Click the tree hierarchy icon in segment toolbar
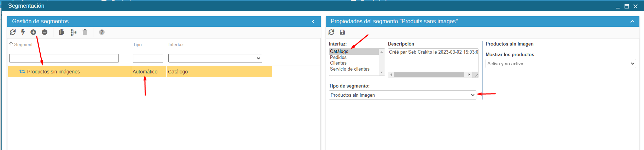644x150 pixels. click(x=73, y=32)
